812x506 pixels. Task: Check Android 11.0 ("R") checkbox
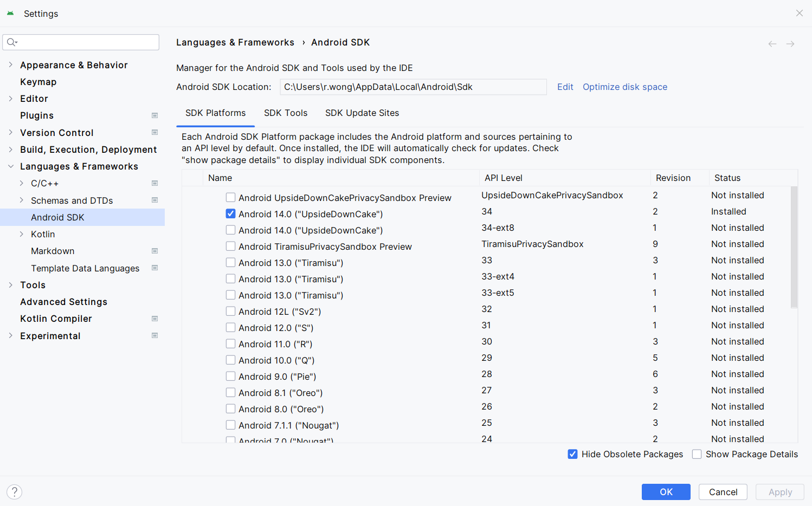230,344
